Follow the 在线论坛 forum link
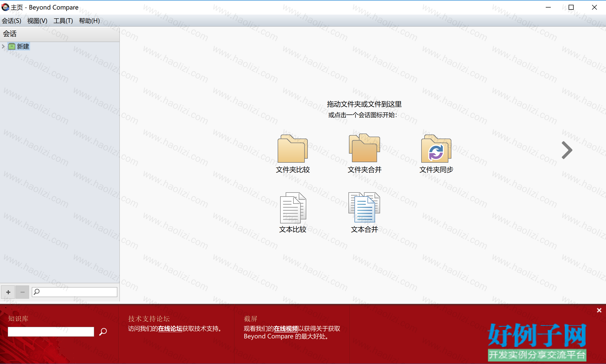 170,329
